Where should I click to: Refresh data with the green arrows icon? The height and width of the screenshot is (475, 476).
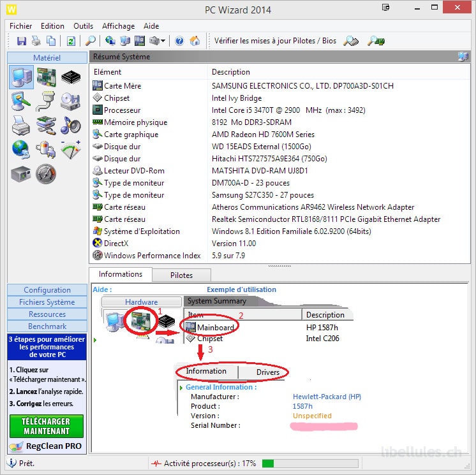[71, 41]
